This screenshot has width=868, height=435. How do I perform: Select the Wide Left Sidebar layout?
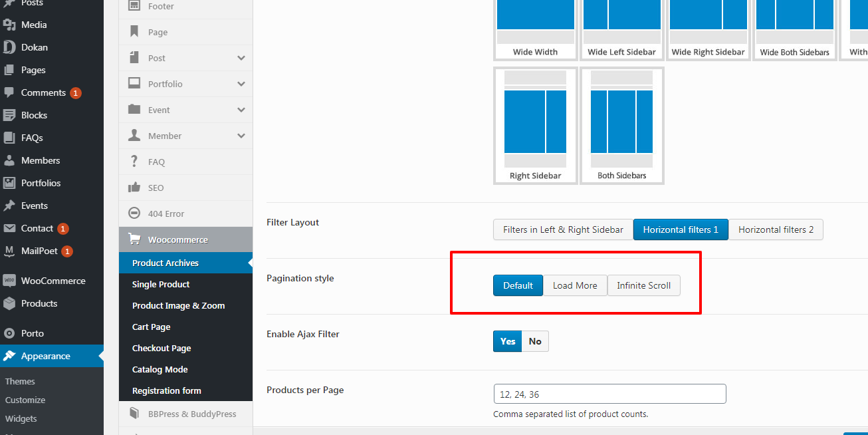[x=621, y=30]
